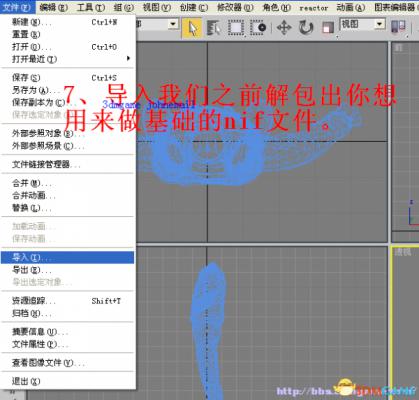This screenshot has width=419, height=400.
Task: Open the 编辑 menu in menu bar
Action: pyautogui.click(x=54, y=7)
